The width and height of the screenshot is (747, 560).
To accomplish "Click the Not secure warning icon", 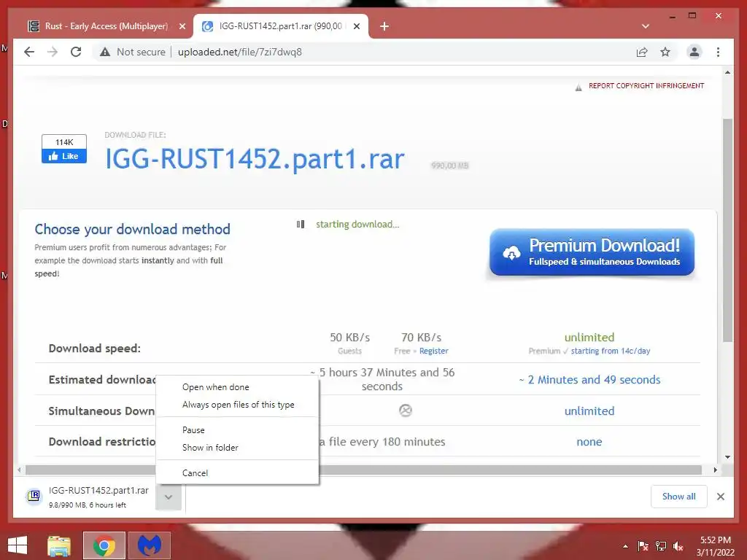I will coord(105,52).
